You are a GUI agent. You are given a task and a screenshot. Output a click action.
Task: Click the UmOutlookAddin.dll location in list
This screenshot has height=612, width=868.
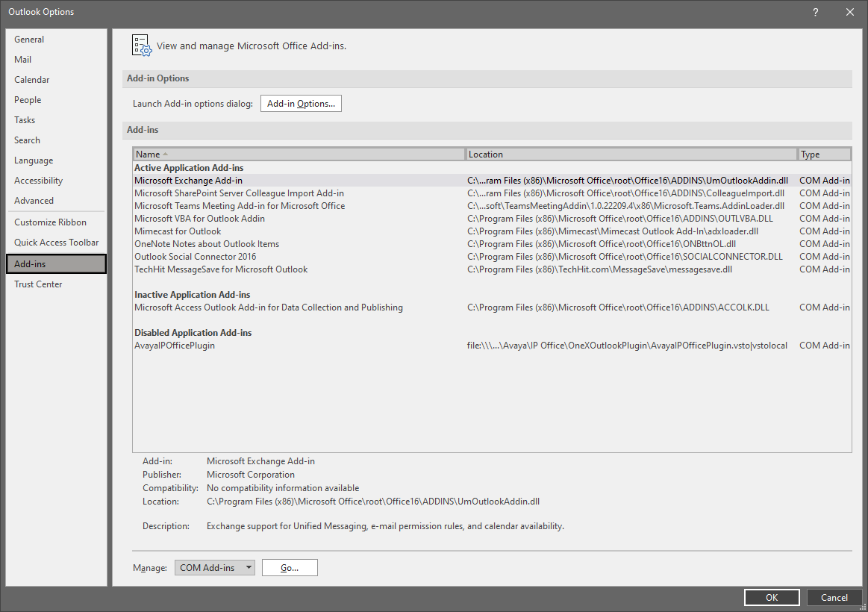point(628,181)
